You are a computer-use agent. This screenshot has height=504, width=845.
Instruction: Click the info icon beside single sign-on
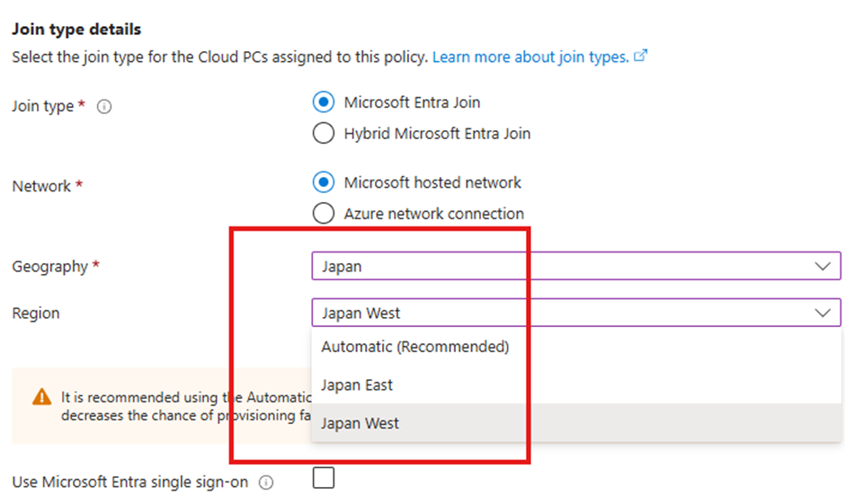[266, 482]
